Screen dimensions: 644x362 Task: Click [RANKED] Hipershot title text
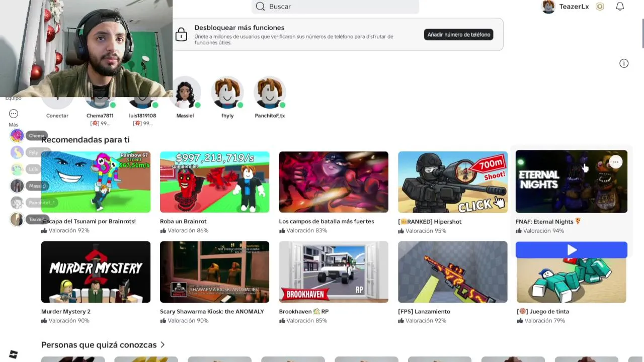point(430,221)
